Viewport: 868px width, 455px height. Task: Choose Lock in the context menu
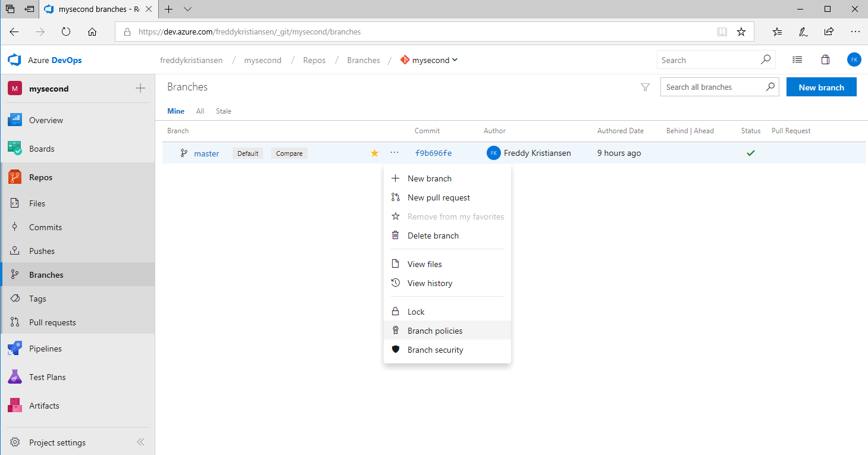click(416, 312)
